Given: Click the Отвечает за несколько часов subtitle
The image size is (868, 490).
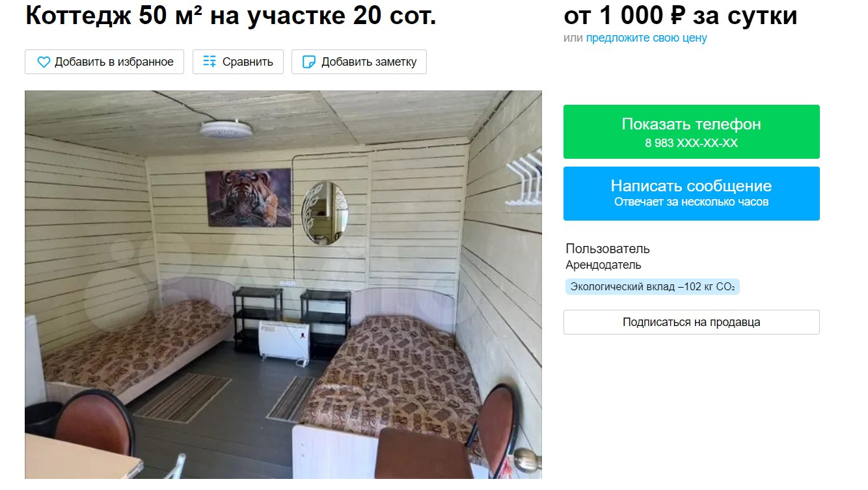Looking at the screenshot, I should 691,202.
